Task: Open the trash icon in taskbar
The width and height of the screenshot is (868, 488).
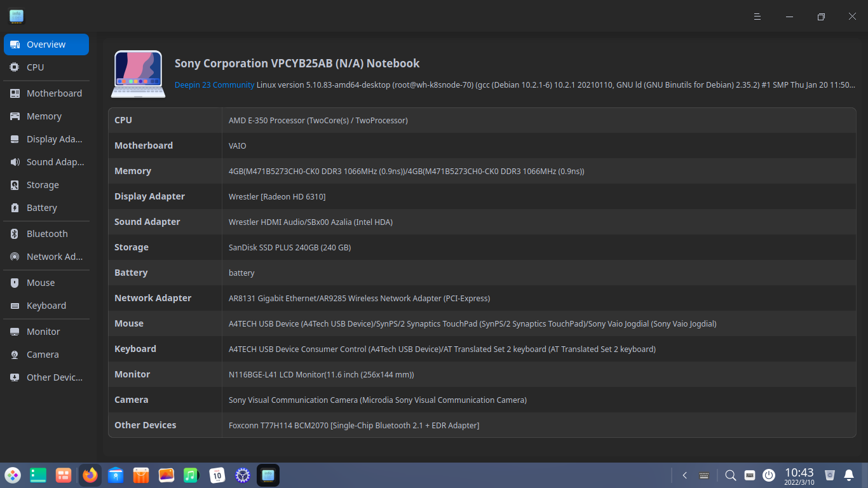Action: tap(830, 475)
